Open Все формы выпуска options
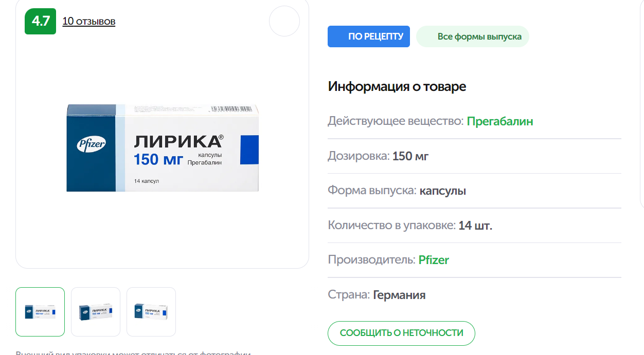The image size is (644, 355). click(472, 36)
